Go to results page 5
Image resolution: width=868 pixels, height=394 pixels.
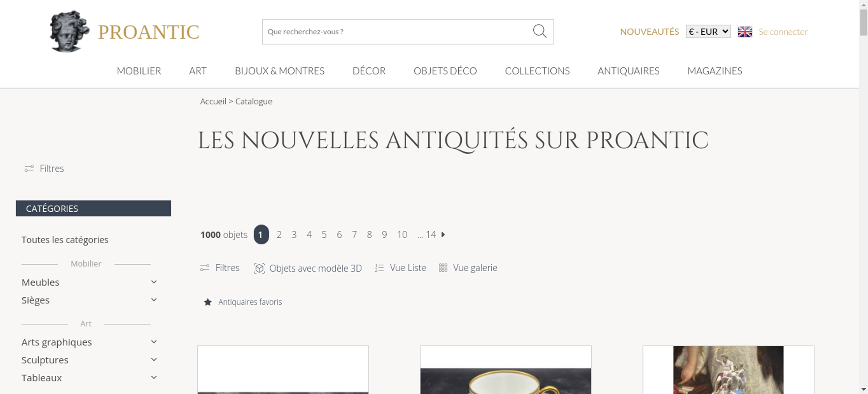pos(324,235)
